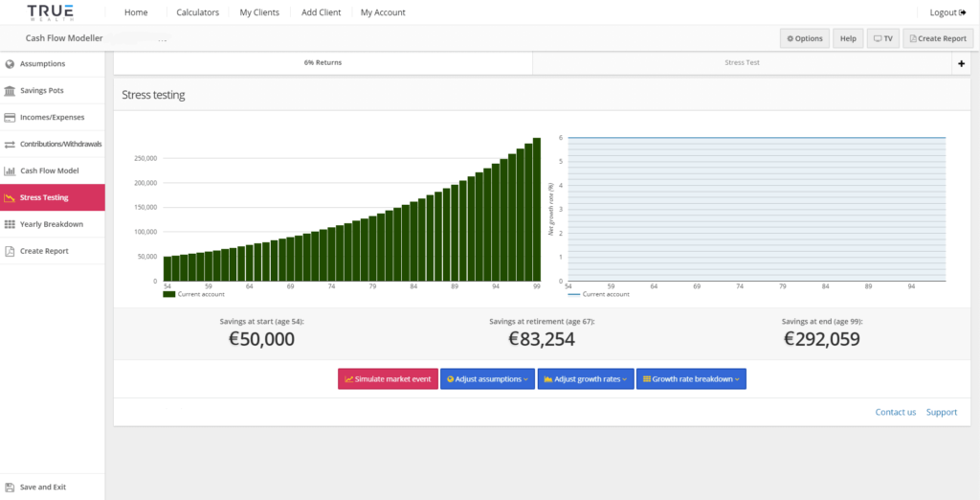Open Add Client in top navigation
The image size is (980, 500).
pyautogui.click(x=322, y=12)
